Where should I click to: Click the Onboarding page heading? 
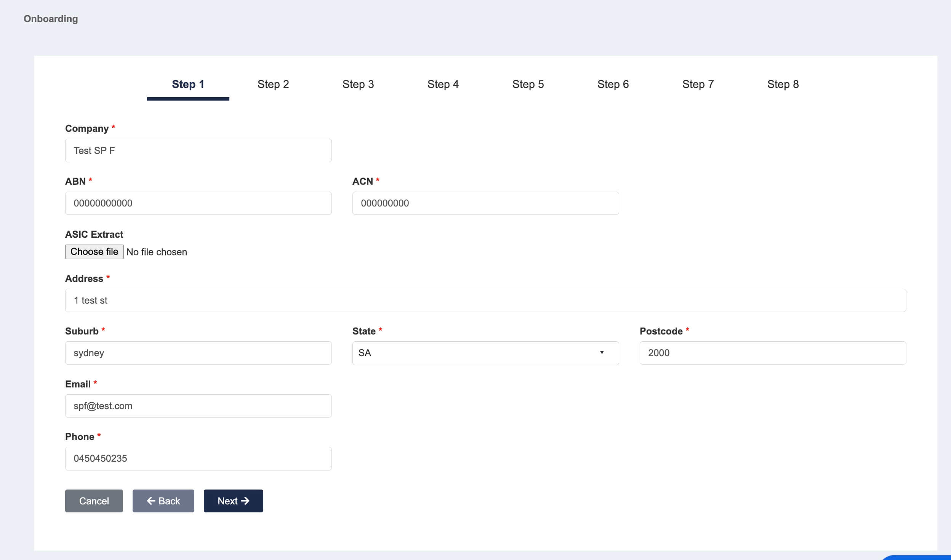point(51,19)
